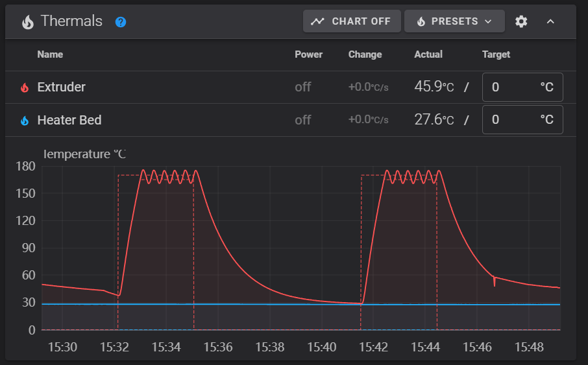The height and width of the screenshot is (365, 588).
Task: Click the Heater Bed target temperature field
Action: (513, 120)
